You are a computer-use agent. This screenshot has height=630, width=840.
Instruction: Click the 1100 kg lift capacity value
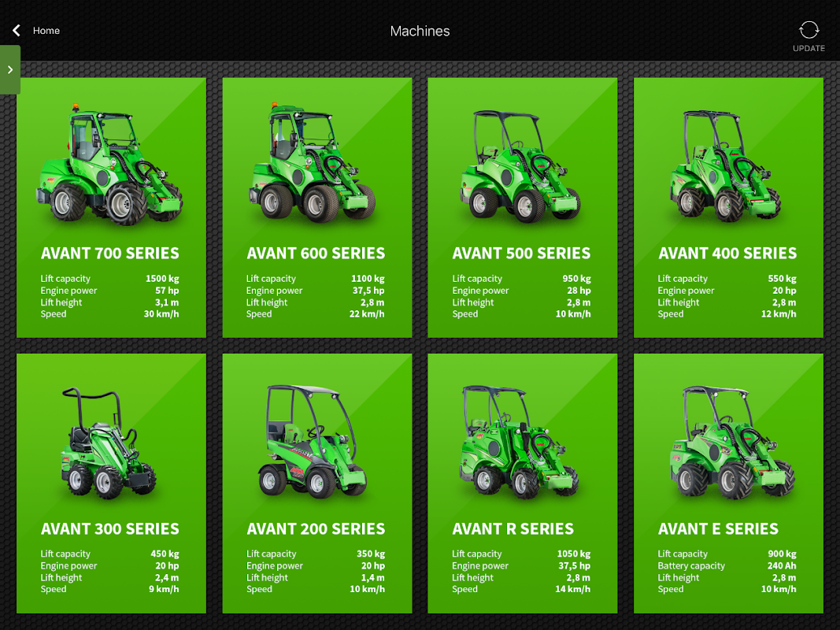click(368, 279)
